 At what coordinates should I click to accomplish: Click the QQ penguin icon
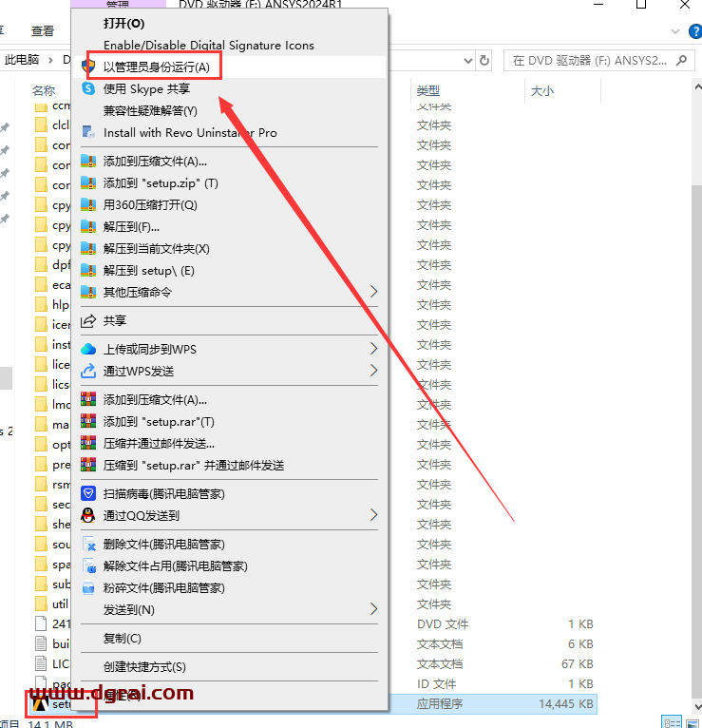coord(88,515)
